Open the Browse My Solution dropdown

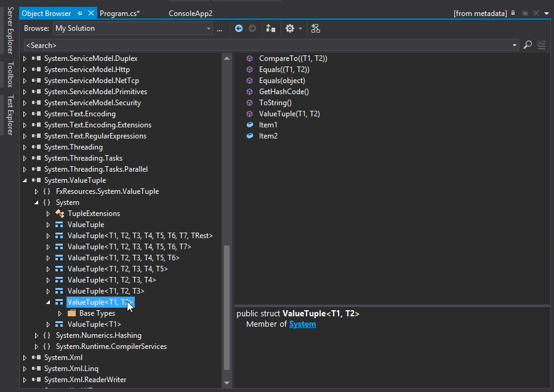tap(209, 28)
